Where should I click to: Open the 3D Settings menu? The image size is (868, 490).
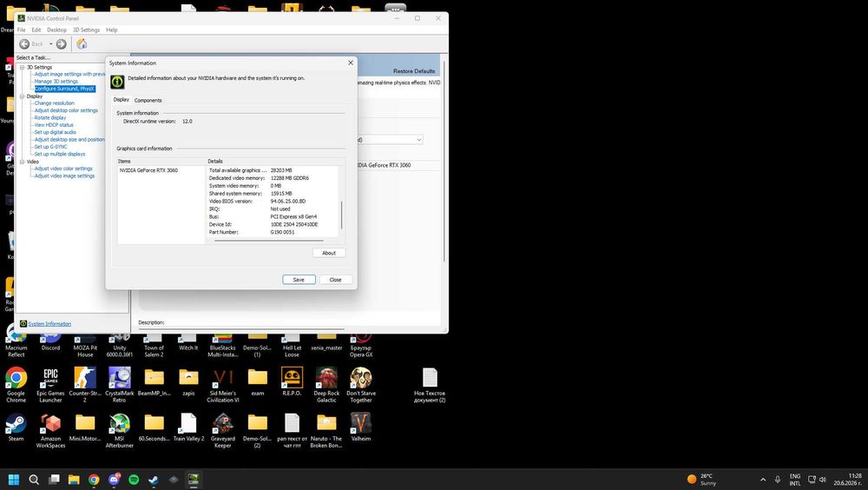(86, 30)
